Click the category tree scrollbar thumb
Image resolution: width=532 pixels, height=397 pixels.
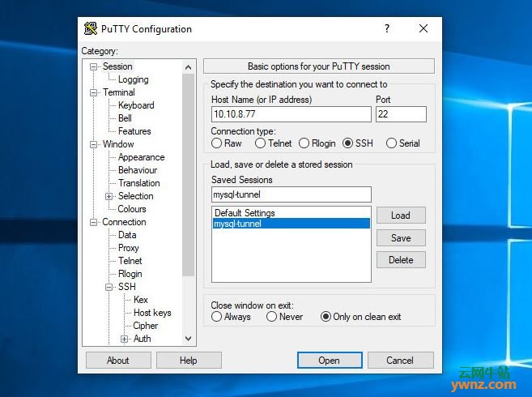point(189,175)
